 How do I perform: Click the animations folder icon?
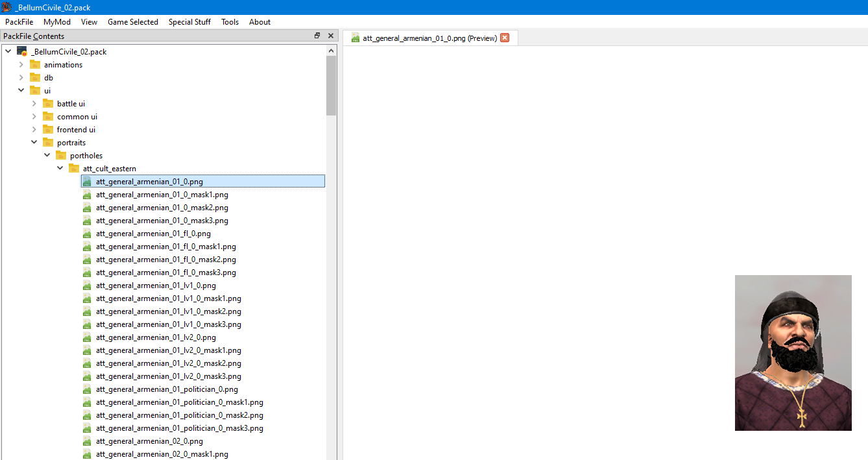35,64
